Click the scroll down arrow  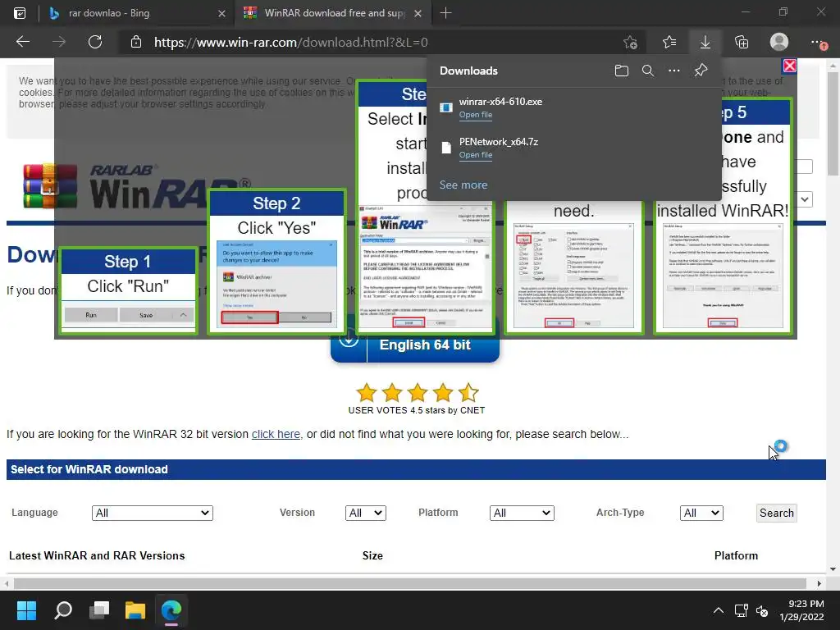pos(833,569)
